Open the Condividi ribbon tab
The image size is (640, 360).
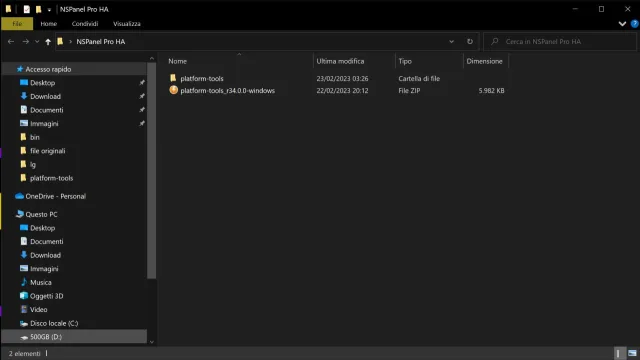[85, 24]
